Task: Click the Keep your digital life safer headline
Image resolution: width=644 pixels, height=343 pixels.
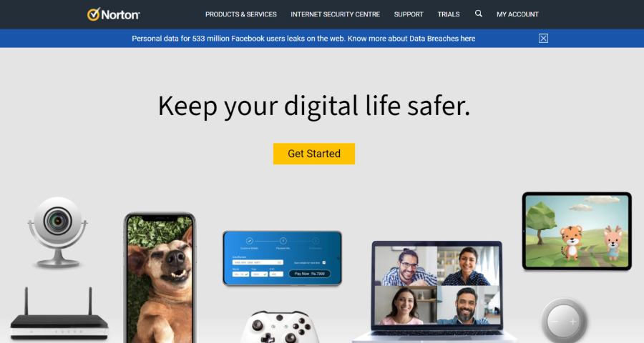Action: [x=314, y=106]
